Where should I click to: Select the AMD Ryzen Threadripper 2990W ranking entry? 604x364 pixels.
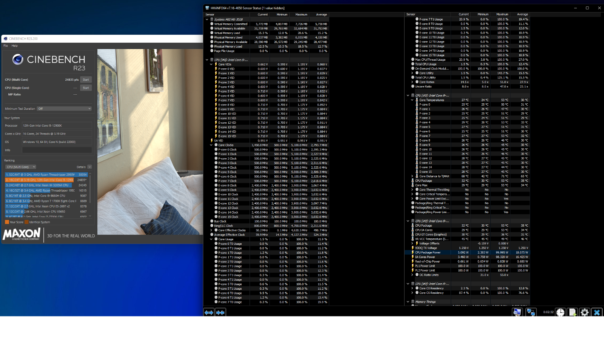coord(46,175)
